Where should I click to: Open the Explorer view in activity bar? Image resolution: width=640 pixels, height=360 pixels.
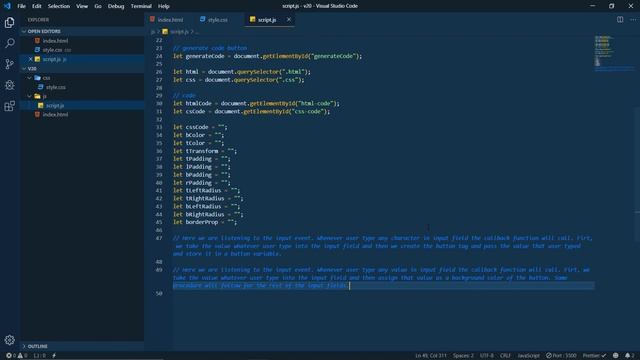tap(9, 22)
